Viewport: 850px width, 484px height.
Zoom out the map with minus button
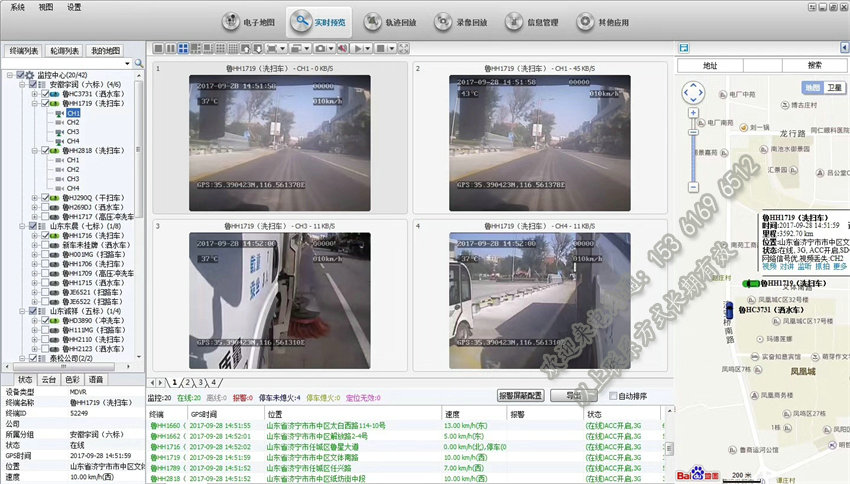tap(693, 187)
